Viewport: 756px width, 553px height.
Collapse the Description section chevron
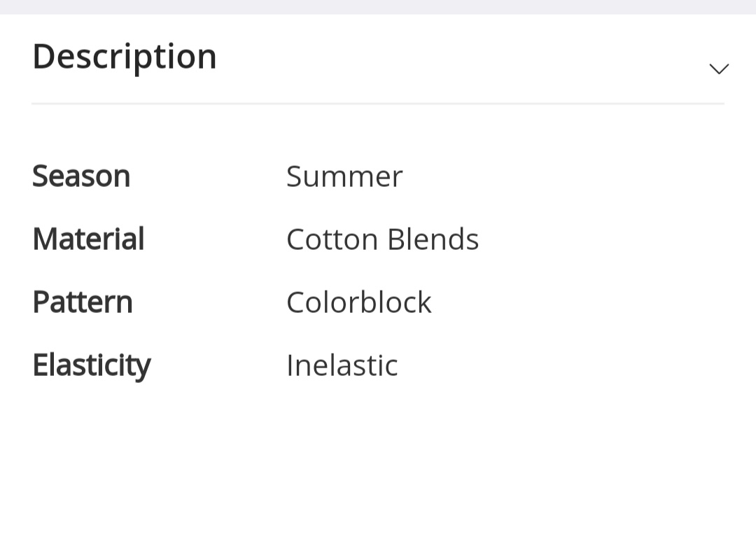[719, 69]
